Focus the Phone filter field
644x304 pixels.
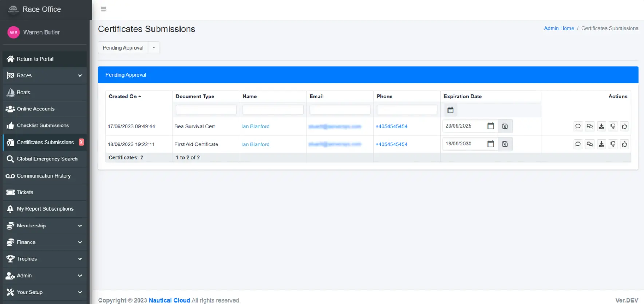pyautogui.click(x=407, y=110)
